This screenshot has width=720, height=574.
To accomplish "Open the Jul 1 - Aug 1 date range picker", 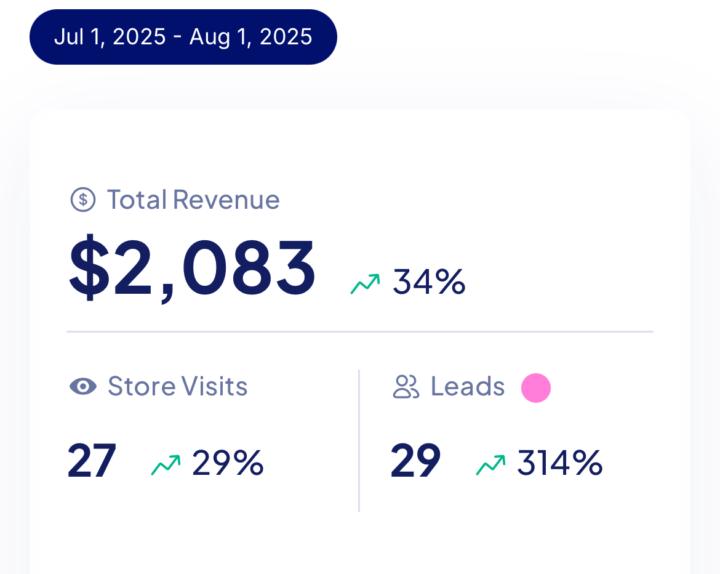I will pyautogui.click(x=183, y=37).
